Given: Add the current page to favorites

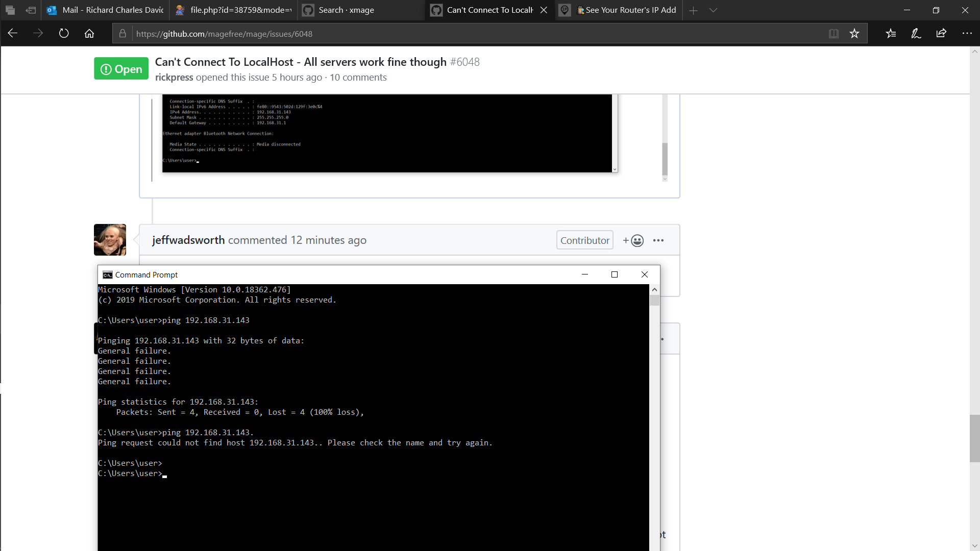Looking at the screenshot, I should coord(854,33).
